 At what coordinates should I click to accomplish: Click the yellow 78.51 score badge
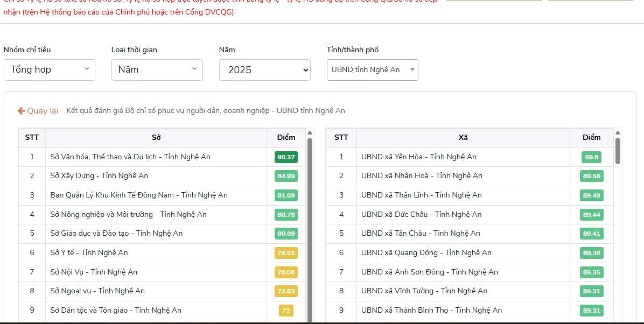286,253
